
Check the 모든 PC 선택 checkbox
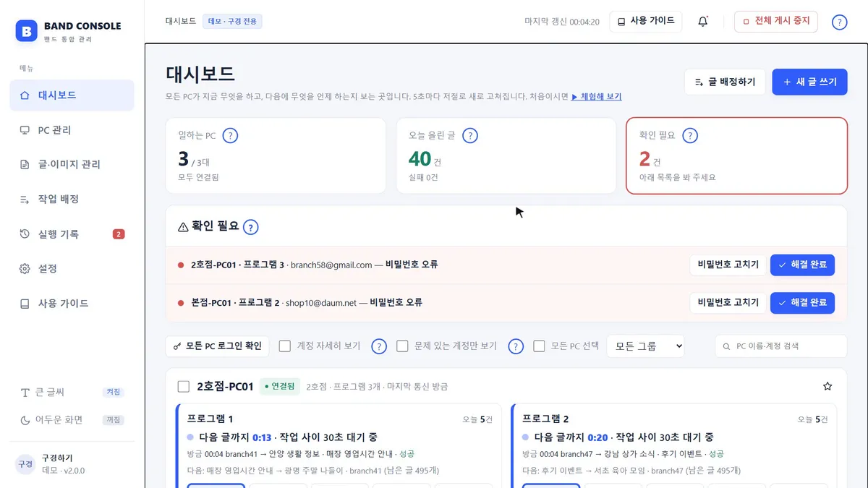tap(539, 346)
